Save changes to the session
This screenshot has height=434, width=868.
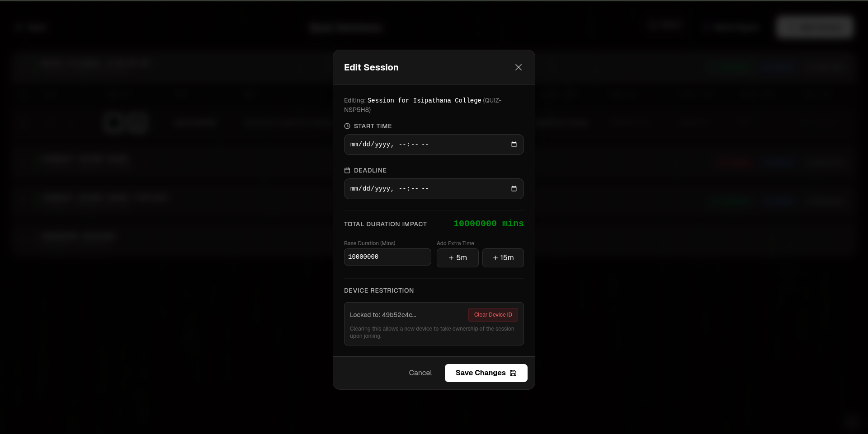486,373
